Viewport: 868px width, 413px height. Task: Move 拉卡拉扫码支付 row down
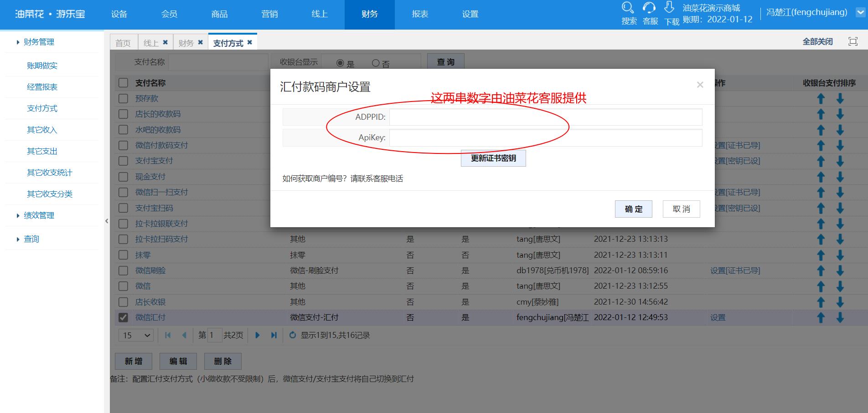[x=840, y=239]
